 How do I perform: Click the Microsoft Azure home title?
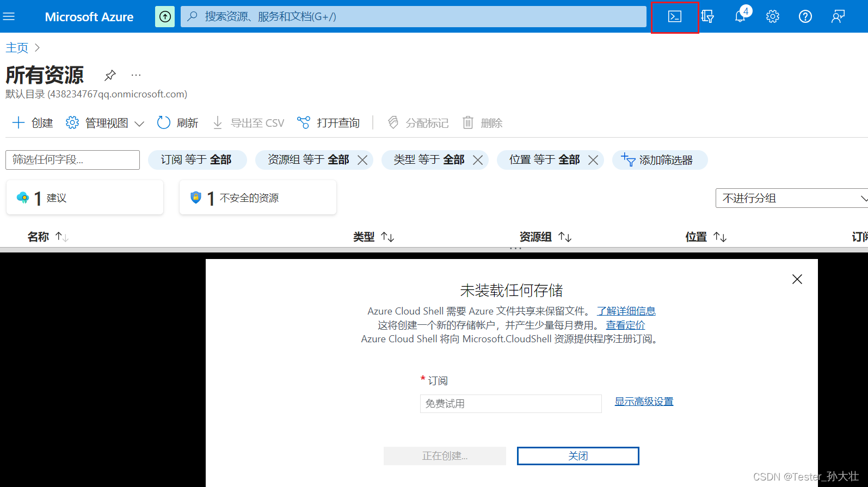tap(89, 17)
